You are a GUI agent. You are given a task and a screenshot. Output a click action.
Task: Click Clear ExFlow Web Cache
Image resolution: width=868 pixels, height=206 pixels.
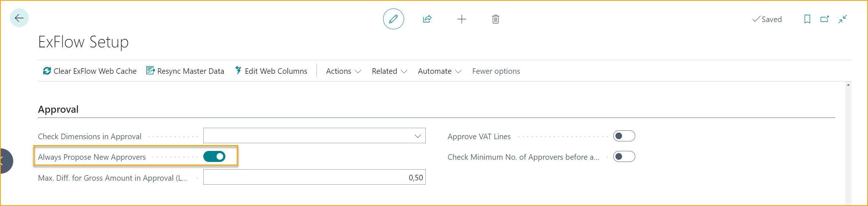[x=89, y=71]
